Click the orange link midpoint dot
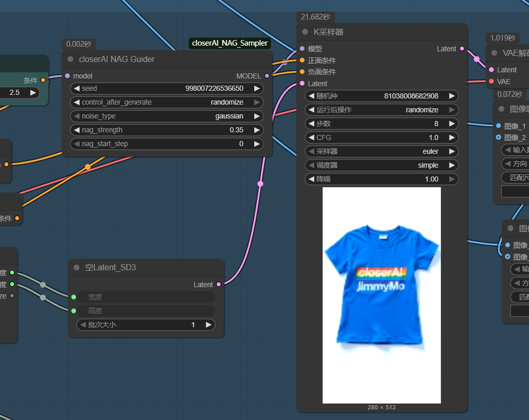529x420 pixels. tap(87, 167)
